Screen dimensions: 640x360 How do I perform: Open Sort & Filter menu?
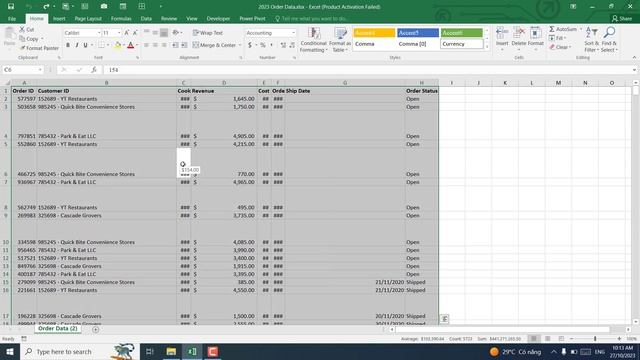coord(591,40)
